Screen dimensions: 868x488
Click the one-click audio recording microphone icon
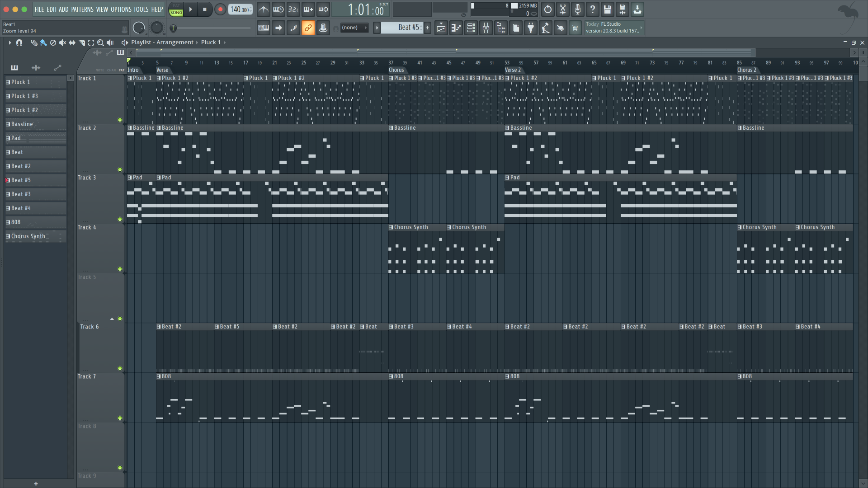click(x=578, y=9)
